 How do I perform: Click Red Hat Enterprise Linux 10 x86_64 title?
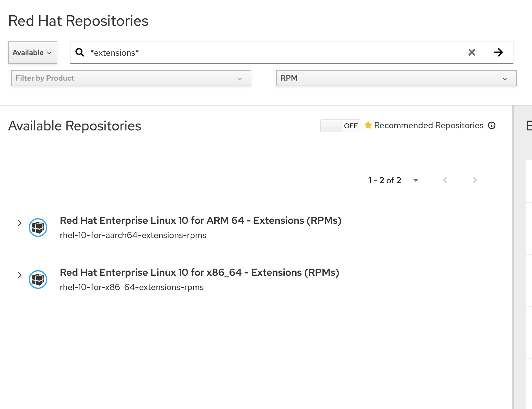199,272
